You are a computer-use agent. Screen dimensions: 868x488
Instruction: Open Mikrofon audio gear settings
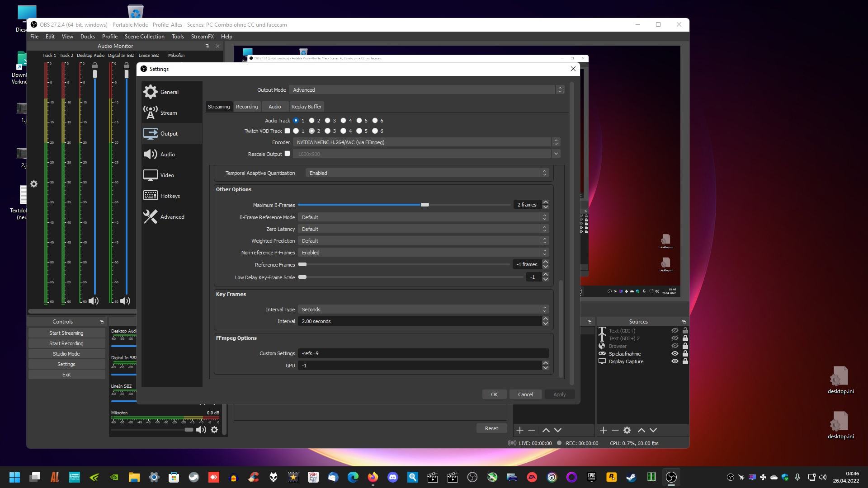[x=214, y=430]
